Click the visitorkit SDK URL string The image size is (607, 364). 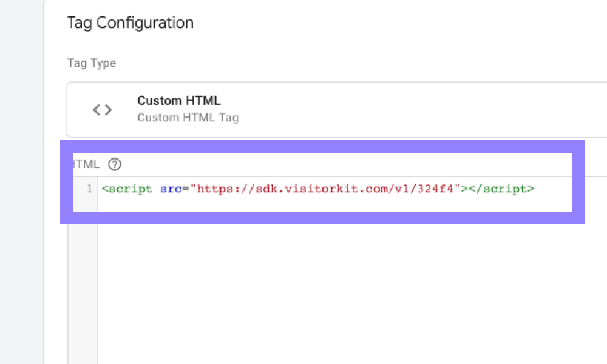[x=325, y=189]
